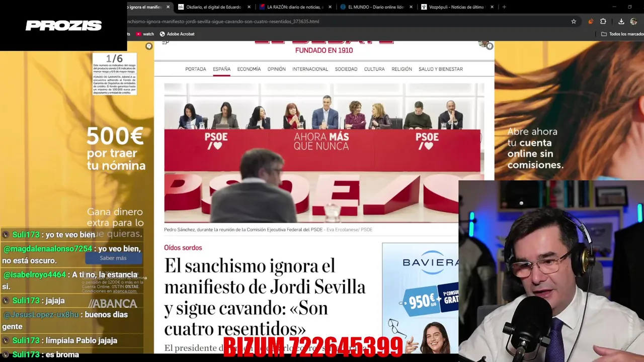The width and height of the screenshot is (644, 362).
Task: Click the PSOE meeting article photo
Action: point(324,153)
